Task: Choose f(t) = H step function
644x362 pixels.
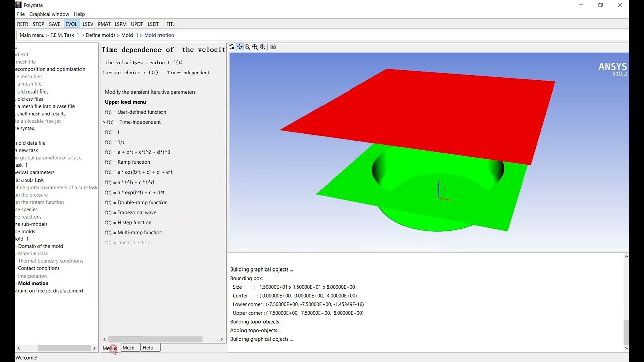Action: pos(128,223)
